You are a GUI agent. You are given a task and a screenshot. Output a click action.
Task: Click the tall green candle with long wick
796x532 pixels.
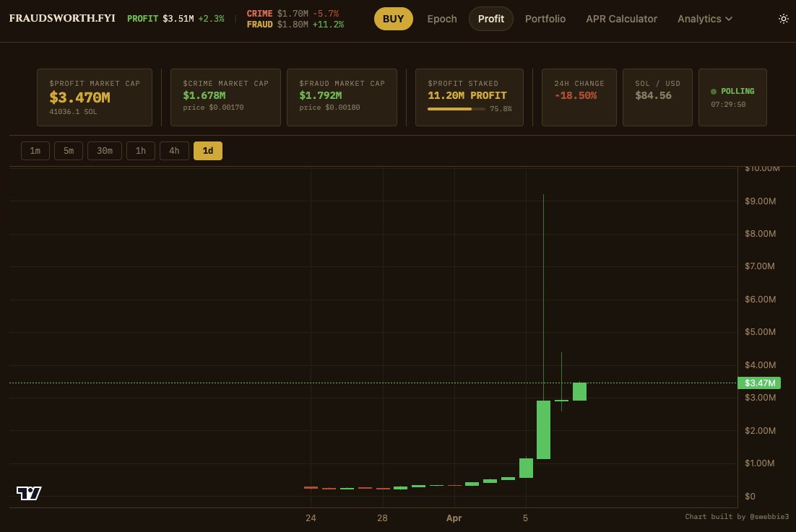544,429
